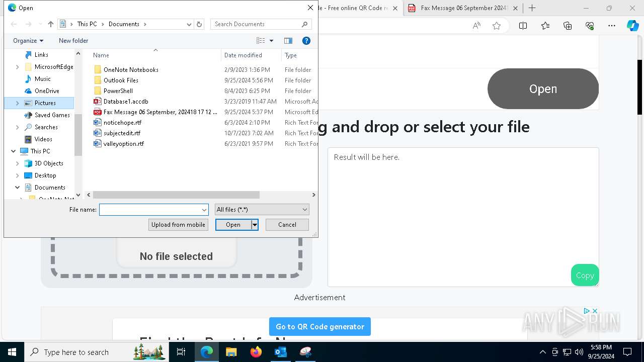Open Firefox from the taskbar
Image resolution: width=644 pixels, height=362 pixels.
(256, 352)
